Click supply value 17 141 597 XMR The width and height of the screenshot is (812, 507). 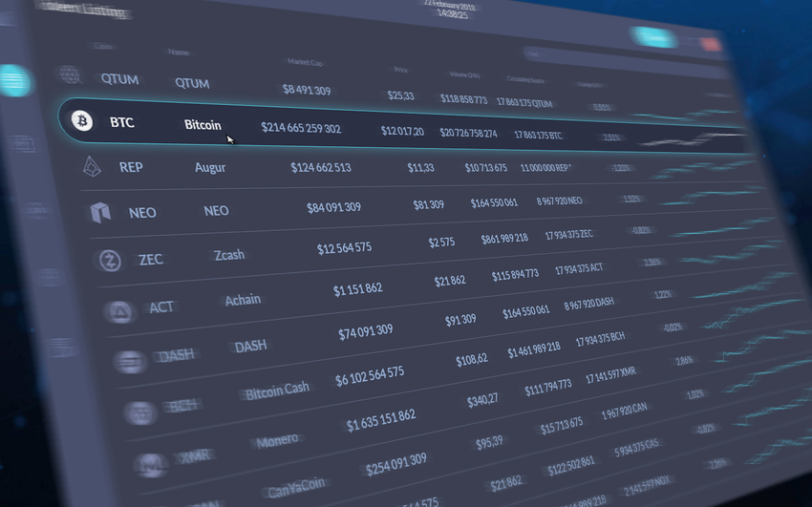pos(610,375)
